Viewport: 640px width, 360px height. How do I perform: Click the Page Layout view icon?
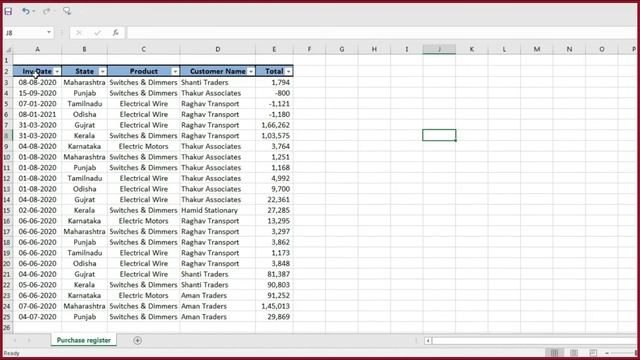tap(574, 353)
